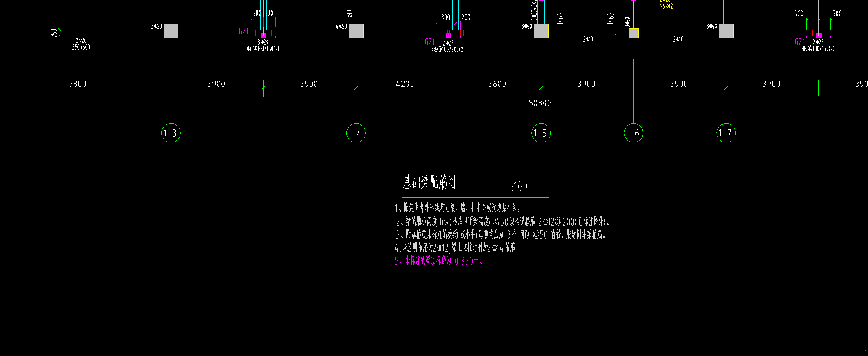Click the GZ1 label beside Φ8@100/200(2)
Image resolution: width=868 pixels, height=356 pixels.
(x=429, y=42)
